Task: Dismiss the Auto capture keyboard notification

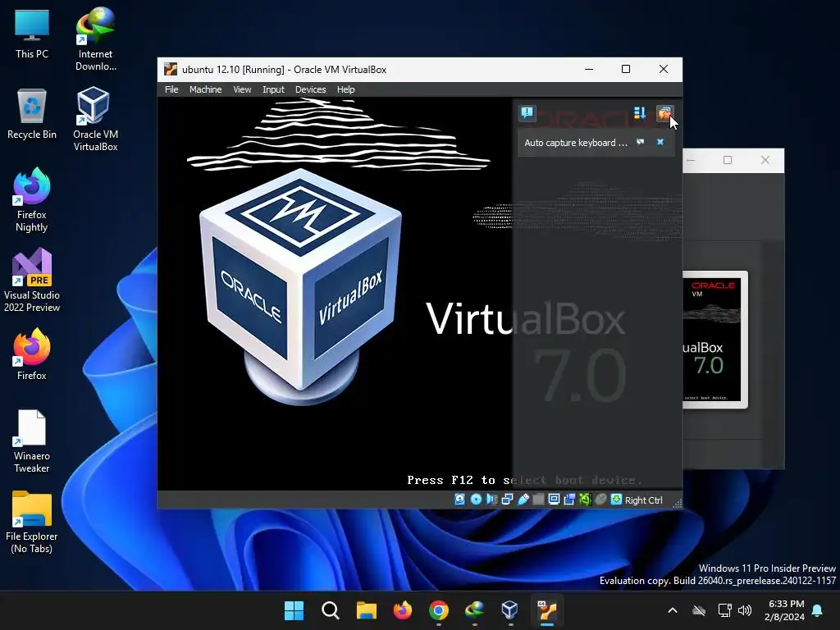Action: (660, 142)
